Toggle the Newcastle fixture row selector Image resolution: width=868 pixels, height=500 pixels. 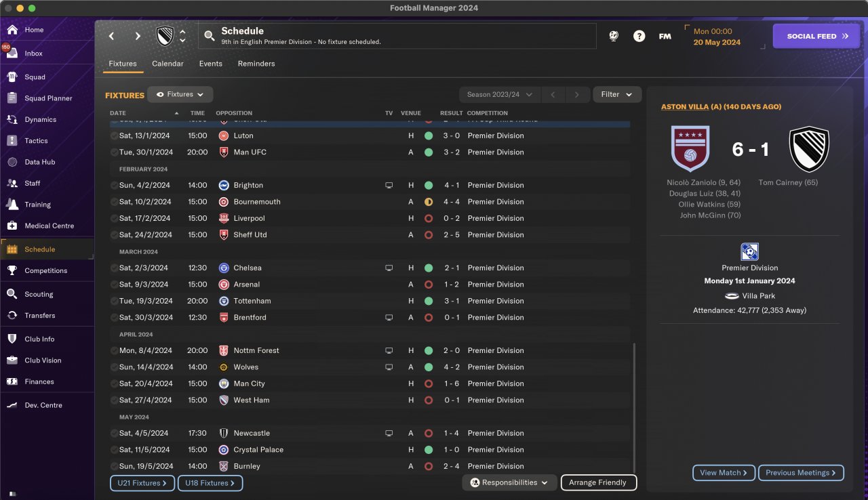(x=114, y=433)
